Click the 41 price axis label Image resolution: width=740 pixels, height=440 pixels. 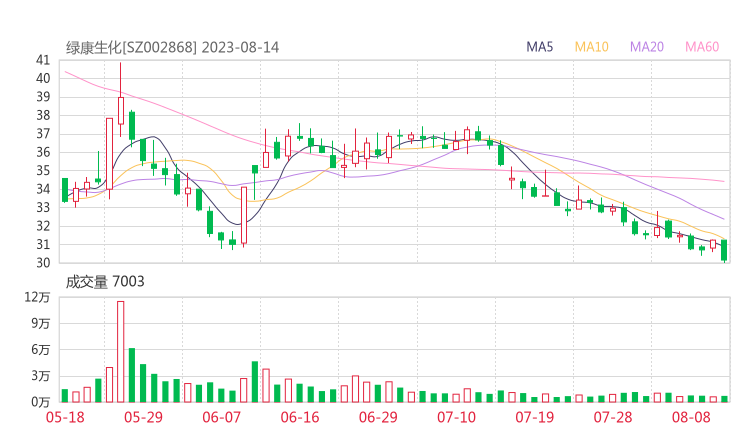click(x=43, y=60)
